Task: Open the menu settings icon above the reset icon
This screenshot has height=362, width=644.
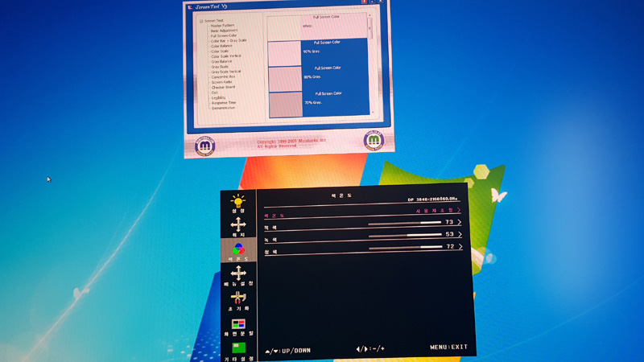Action: coord(238,275)
